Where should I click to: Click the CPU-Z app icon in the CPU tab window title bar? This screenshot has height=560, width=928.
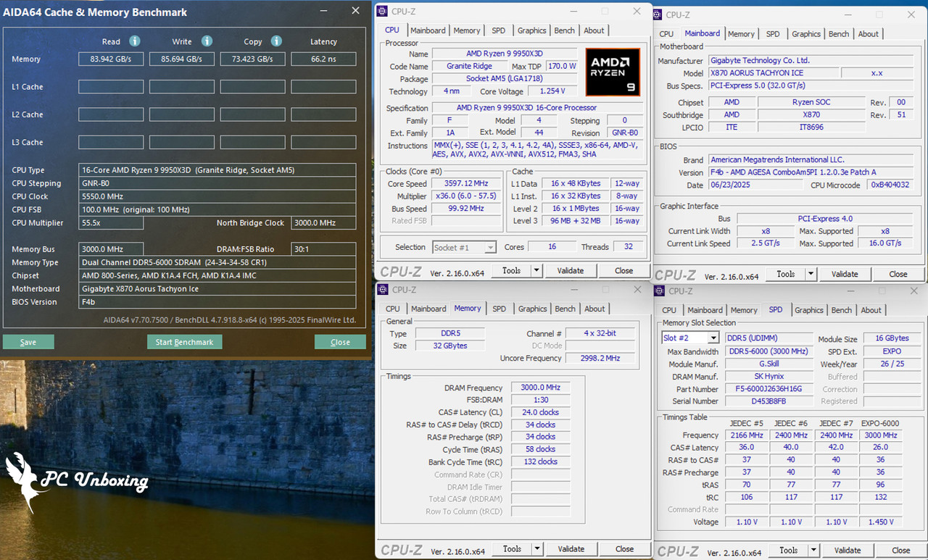click(383, 11)
